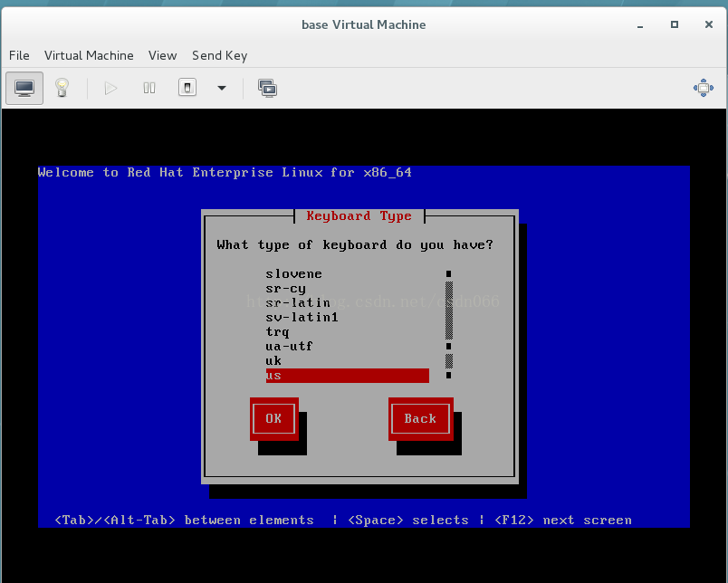Maximize the base Virtual Machine window
Viewport: 728px width, 583px height.
675,24
